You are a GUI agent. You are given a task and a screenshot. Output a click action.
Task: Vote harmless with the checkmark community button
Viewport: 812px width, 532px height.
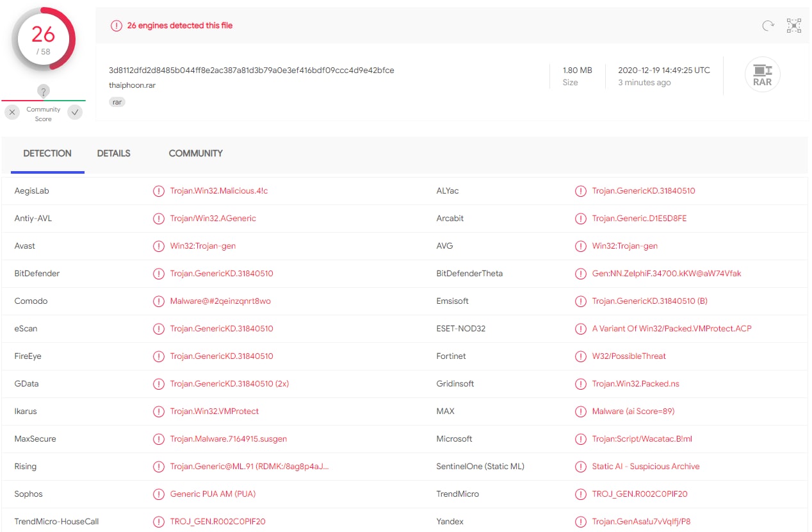[75, 113]
